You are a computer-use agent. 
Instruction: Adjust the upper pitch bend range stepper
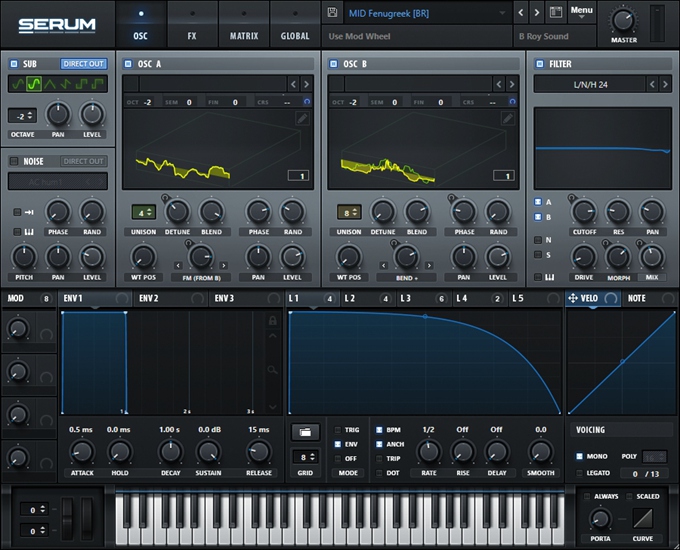(x=34, y=509)
